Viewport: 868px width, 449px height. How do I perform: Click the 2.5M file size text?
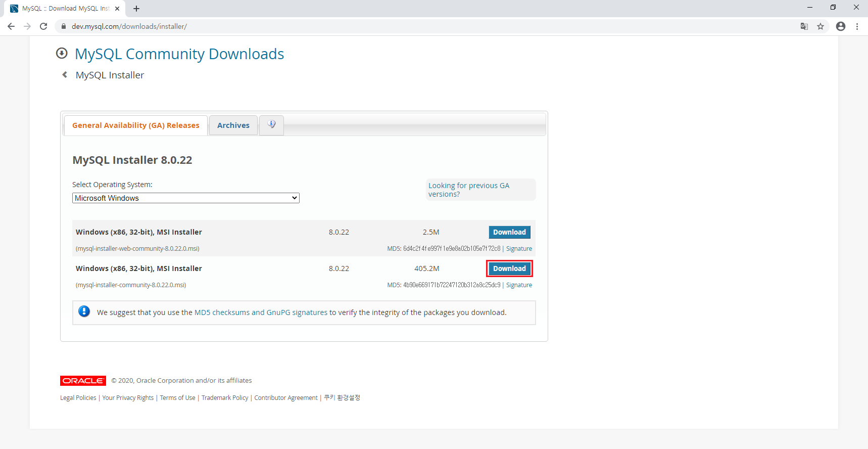point(431,232)
